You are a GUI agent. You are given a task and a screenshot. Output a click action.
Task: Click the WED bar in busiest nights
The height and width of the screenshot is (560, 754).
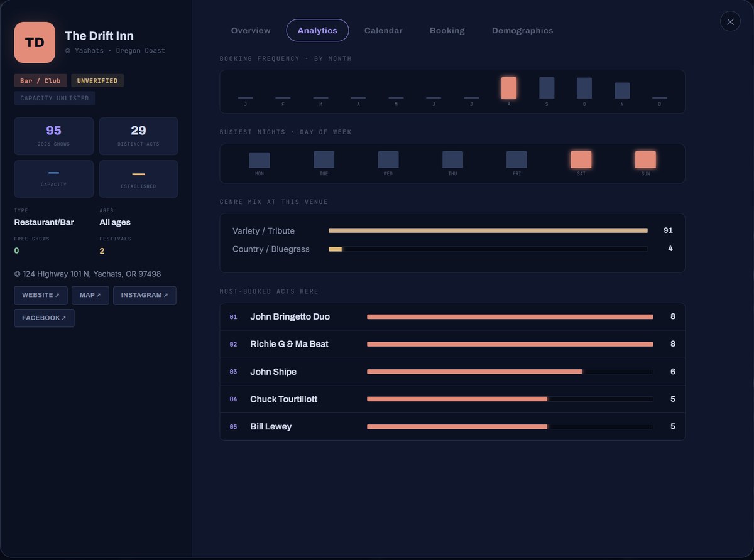pos(388,159)
